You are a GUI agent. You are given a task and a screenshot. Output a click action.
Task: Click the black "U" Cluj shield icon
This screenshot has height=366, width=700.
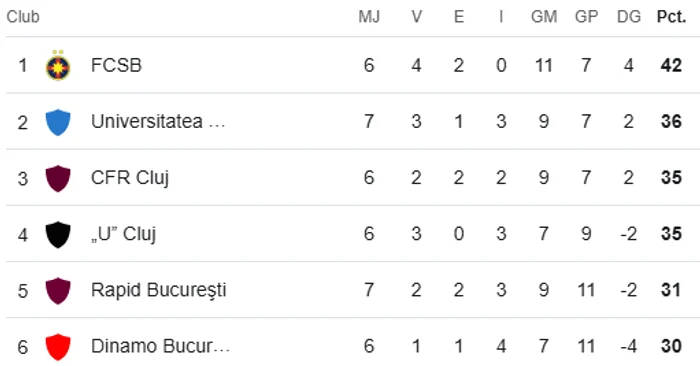[58, 235]
